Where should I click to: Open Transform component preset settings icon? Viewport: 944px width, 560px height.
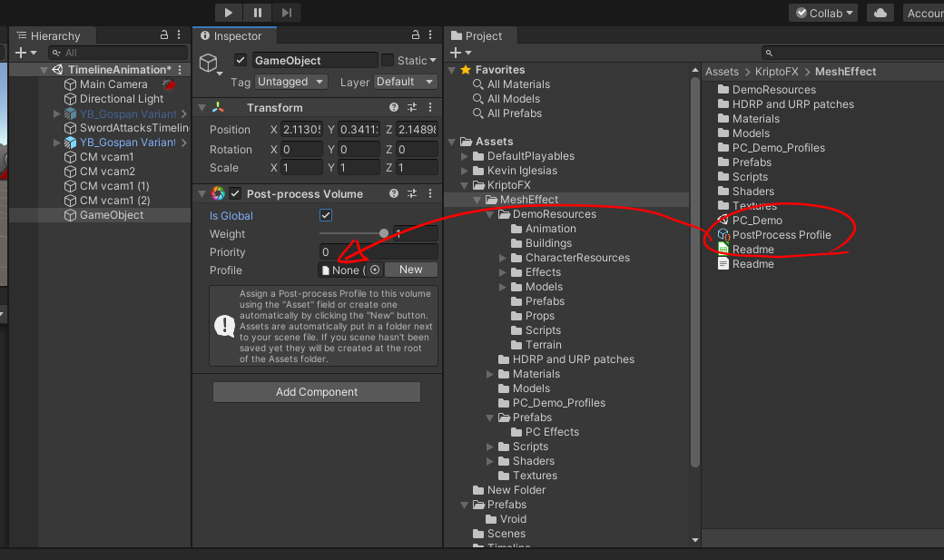point(412,107)
